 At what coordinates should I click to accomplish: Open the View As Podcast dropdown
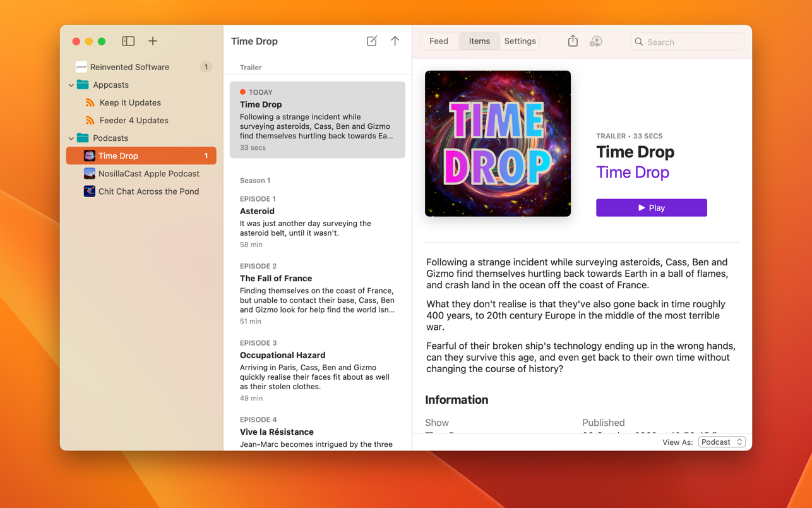722,442
